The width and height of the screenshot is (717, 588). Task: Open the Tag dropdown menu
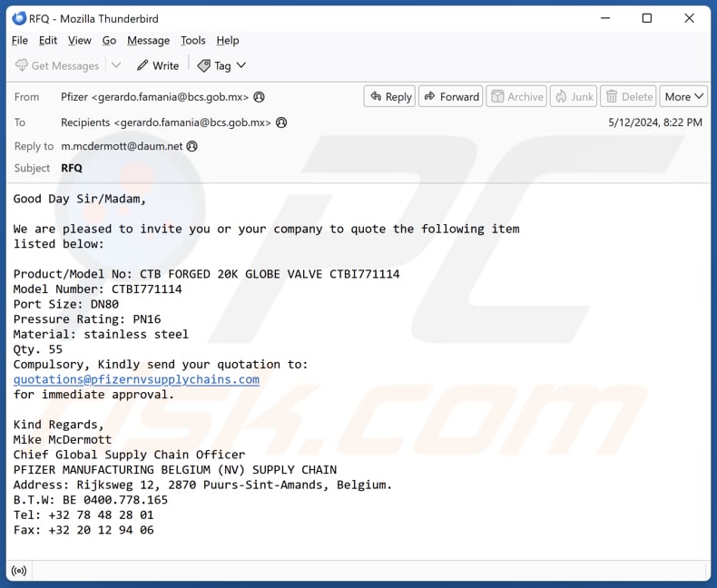point(222,65)
